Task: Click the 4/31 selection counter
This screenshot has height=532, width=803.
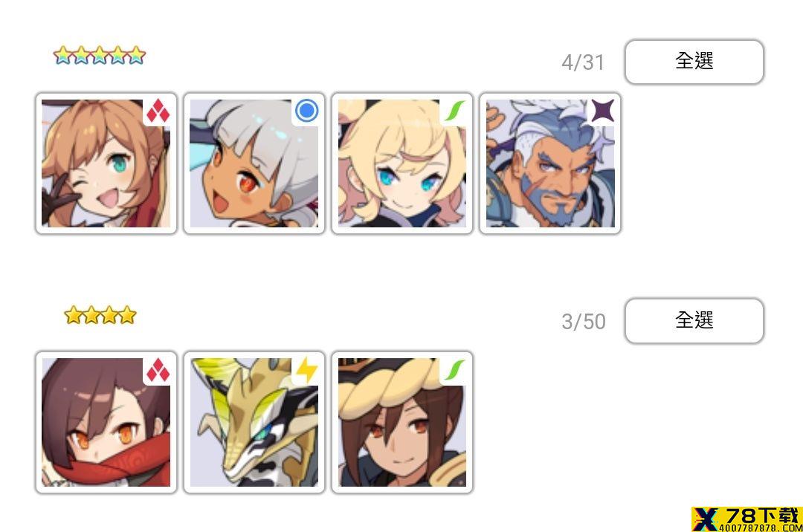Action: point(584,62)
